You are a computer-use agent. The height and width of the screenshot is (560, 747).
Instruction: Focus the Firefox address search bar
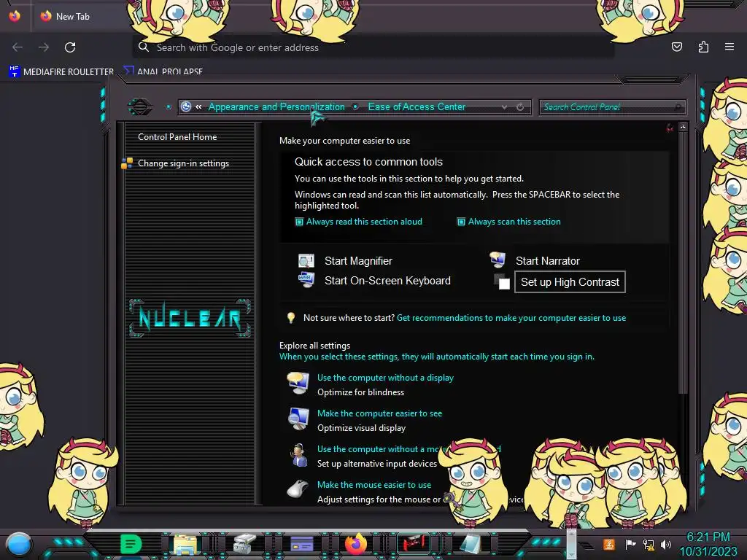click(x=373, y=47)
